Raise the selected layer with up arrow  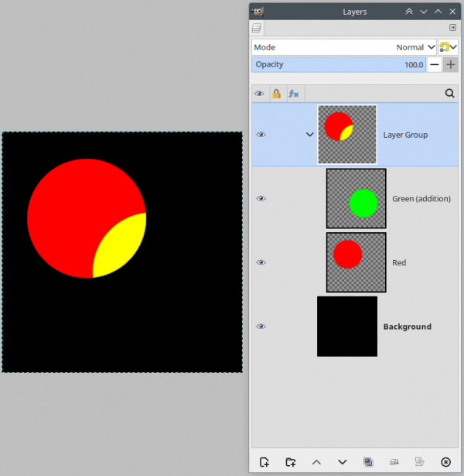tap(316, 462)
